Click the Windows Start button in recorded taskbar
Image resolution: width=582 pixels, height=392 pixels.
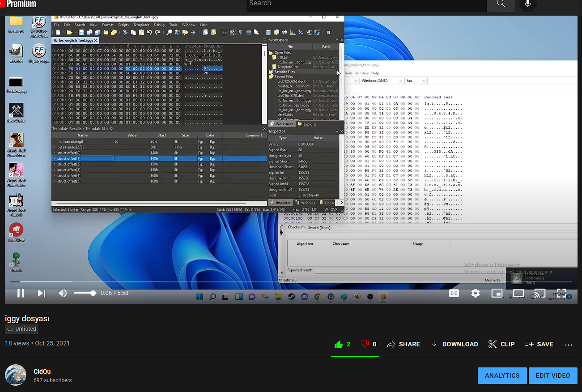point(199,297)
